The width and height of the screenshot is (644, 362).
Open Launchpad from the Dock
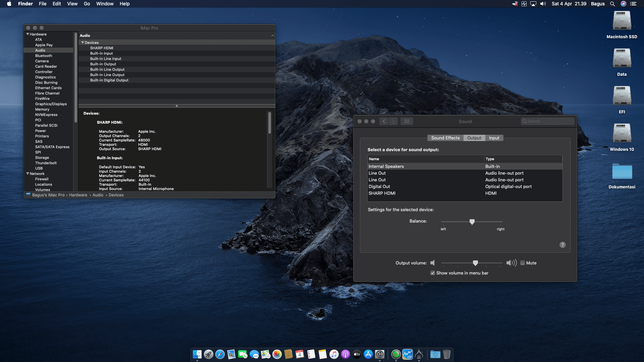[209, 354]
